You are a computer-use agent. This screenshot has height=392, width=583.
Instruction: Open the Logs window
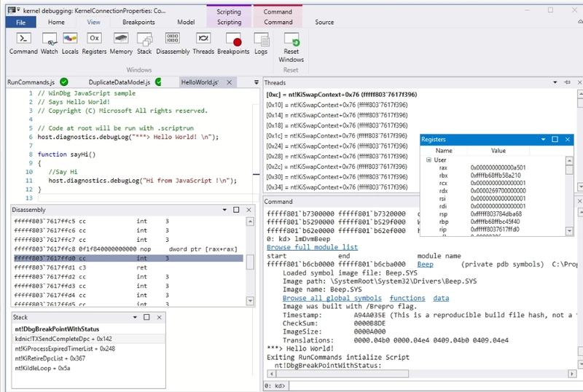261,44
